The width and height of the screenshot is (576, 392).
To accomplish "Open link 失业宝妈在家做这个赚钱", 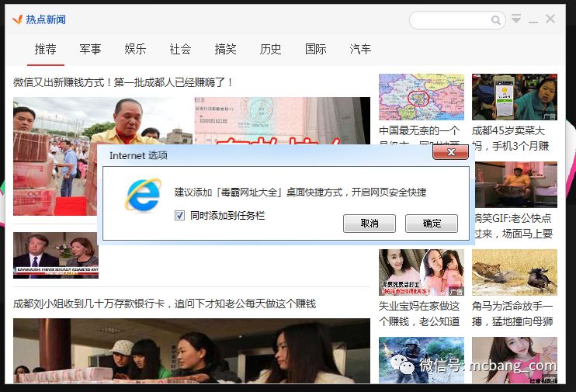I will 419,314.
